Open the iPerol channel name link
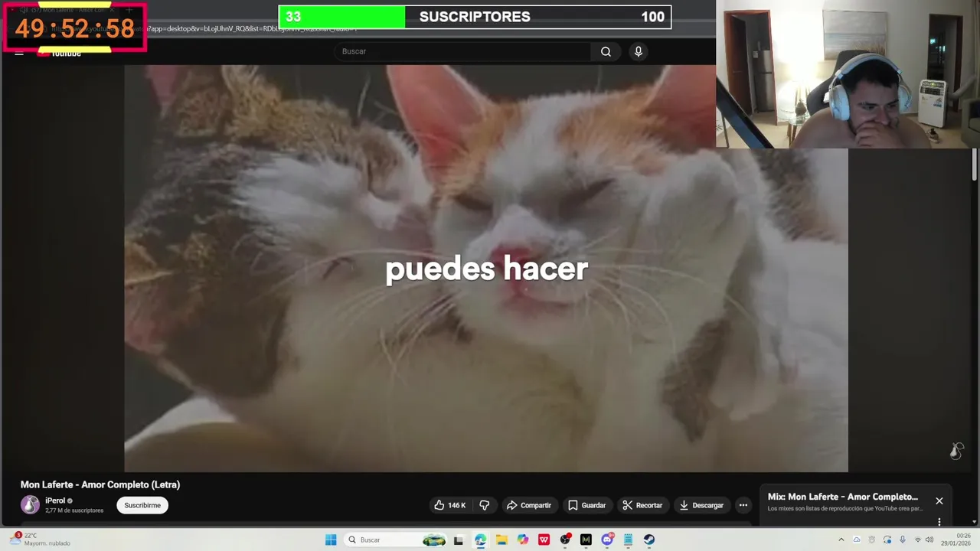The image size is (980, 551). coord(55,500)
